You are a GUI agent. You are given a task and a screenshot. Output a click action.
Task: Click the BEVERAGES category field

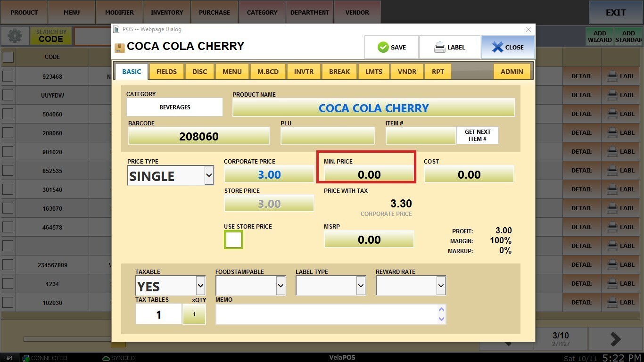pyautogui.click(x=174, y=107)
